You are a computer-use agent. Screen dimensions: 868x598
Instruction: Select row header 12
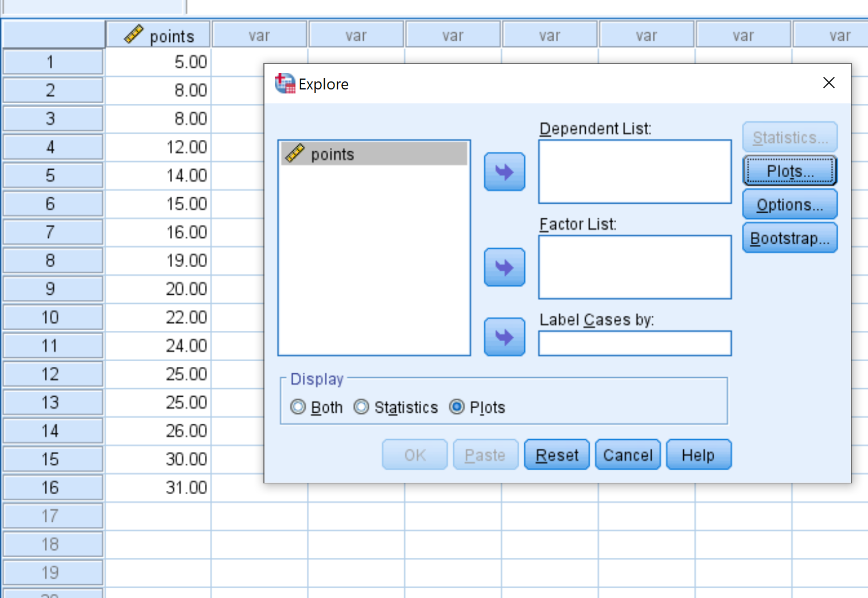point(53,374)
